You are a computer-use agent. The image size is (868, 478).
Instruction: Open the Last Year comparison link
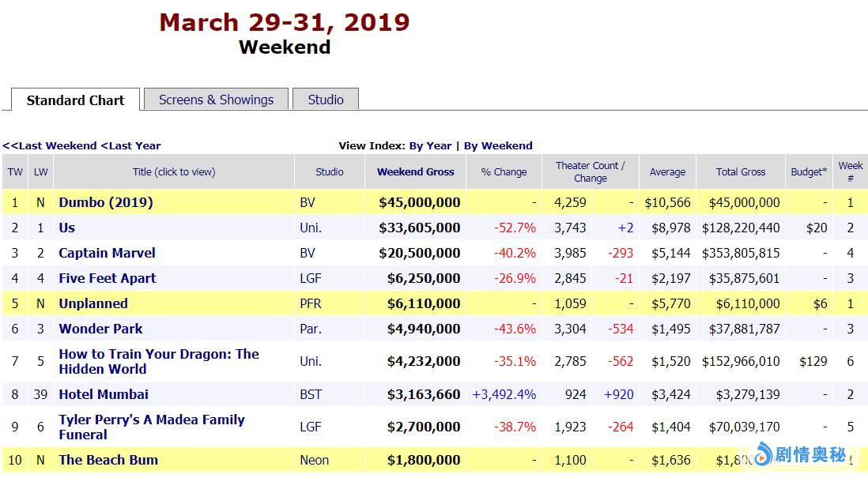130,145
